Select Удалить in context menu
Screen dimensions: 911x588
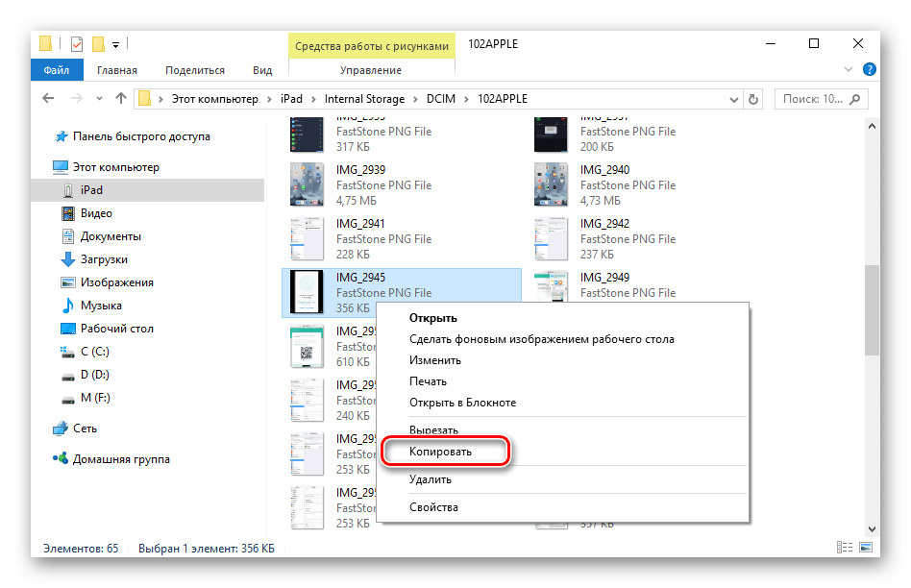pos(430,478)
